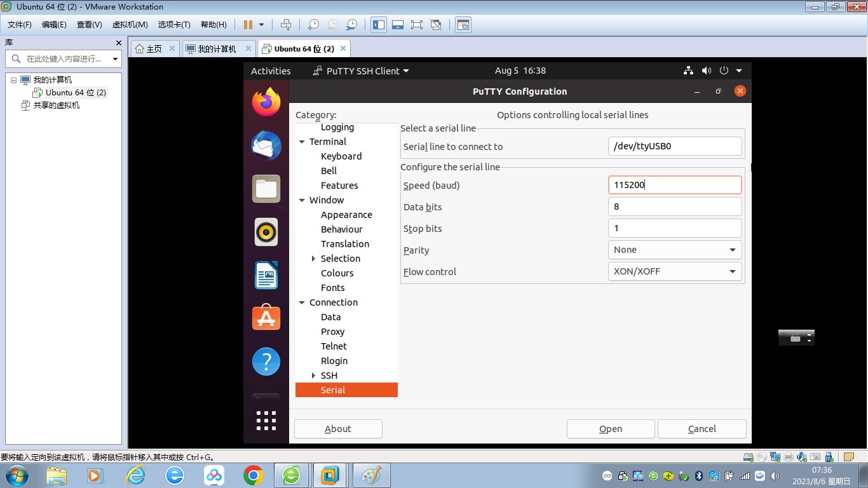868x488 pixels.
Task: Open the Parity dropdown
Action: pos(675,250)
